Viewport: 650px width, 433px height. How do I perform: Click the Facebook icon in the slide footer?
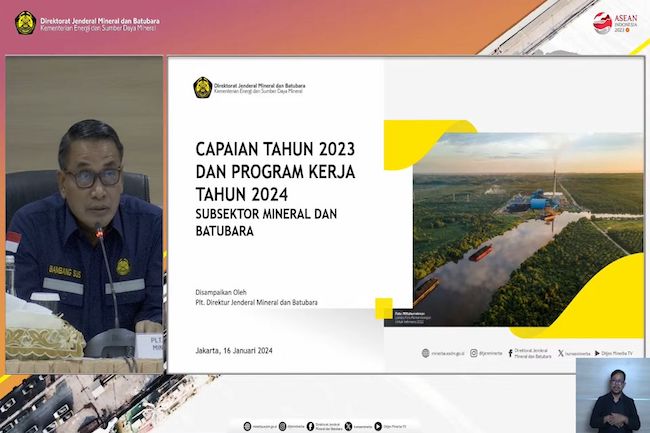(511, 352)
